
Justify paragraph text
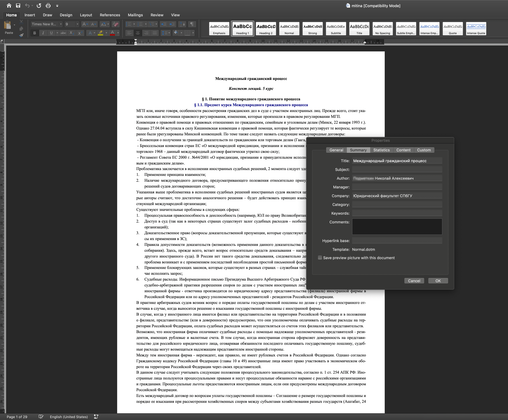[x=155, y=33]
